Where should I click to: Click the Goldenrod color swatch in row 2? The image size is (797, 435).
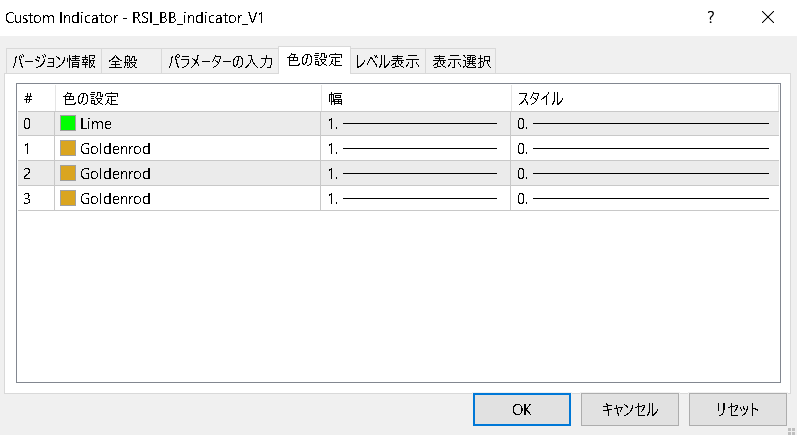tap(68, 174)
